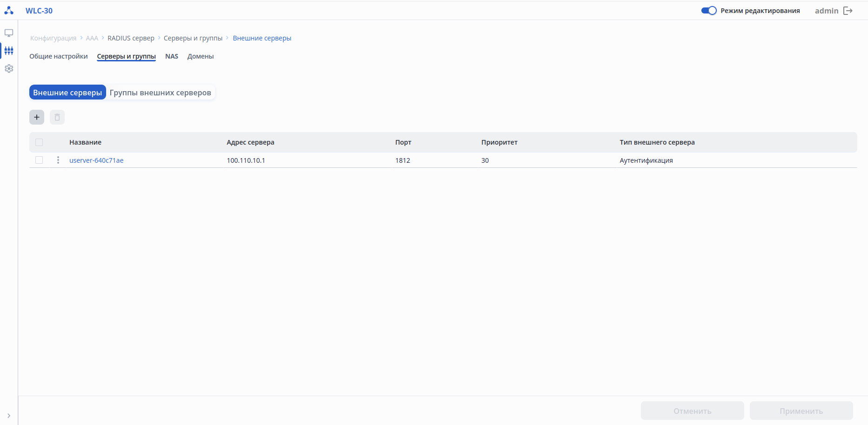Add a new external server

(37, 117)
